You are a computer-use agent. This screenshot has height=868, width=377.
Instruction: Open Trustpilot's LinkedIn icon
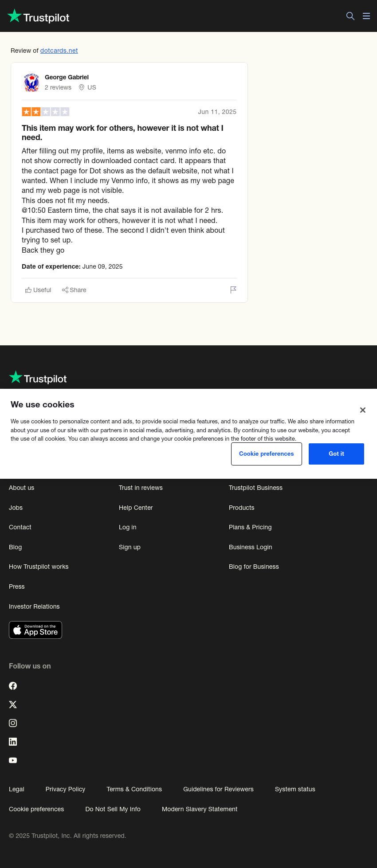pyautogui.click(x=13, y=742)
